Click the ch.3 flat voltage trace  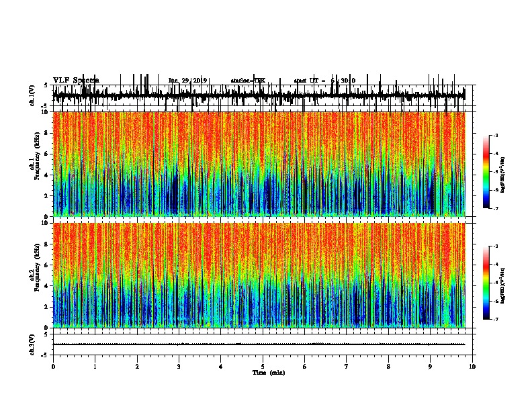coord(259,345)
